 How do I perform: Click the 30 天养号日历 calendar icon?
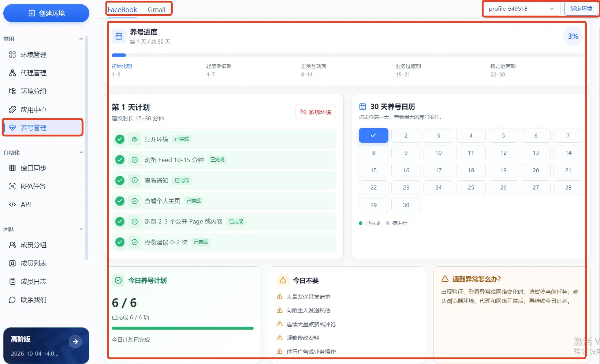coord(362,106)
